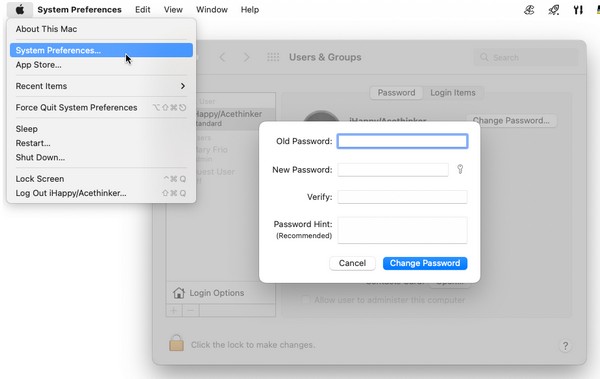Select Log Out iHappy/Acethinker…
The height and width of the screenshot is (379, 600).
(x=101, y=193)
